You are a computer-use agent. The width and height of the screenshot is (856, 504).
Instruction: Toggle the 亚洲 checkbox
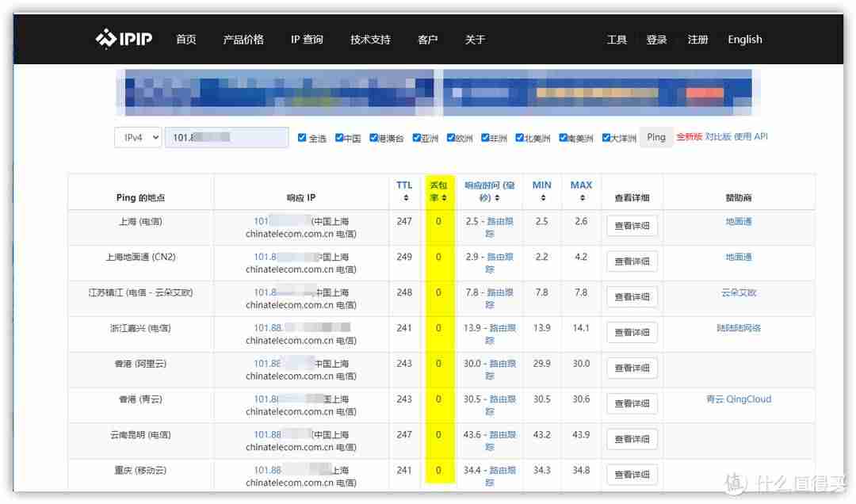417,138
